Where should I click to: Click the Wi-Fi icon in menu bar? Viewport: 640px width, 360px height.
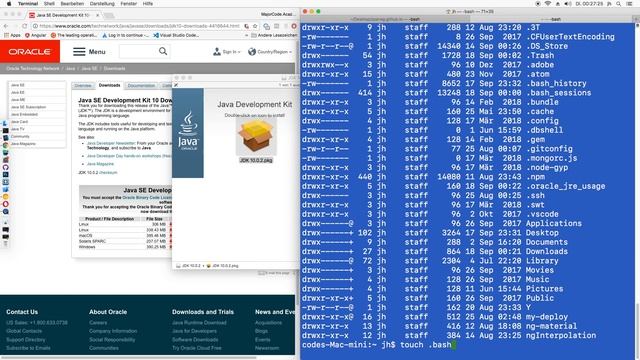(x=548, y=4)
